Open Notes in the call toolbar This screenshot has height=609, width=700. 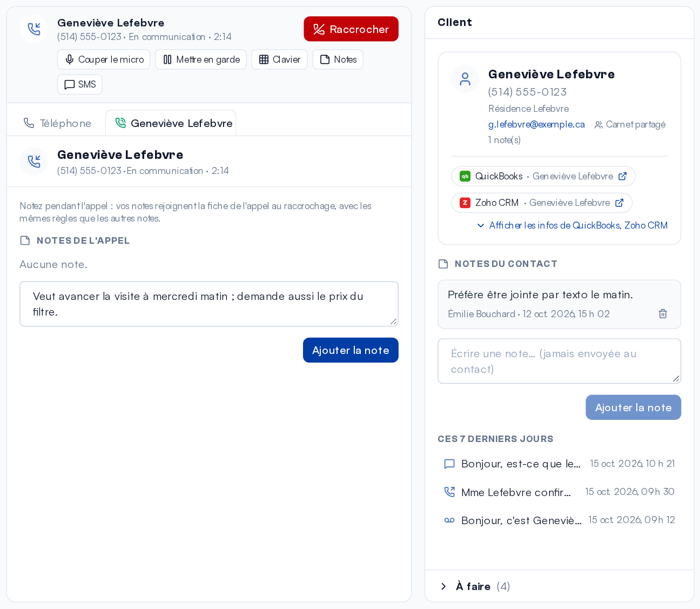(x=338, y=59)
